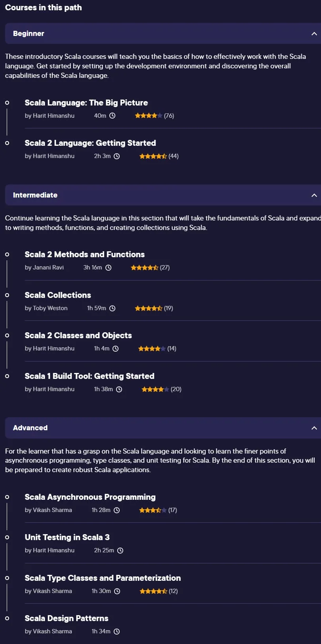Image resolution: width=321 pixels, height=644 pixels.
Task: Click the clock icon beside 3h 16m
Action: [x=108, y=267]
